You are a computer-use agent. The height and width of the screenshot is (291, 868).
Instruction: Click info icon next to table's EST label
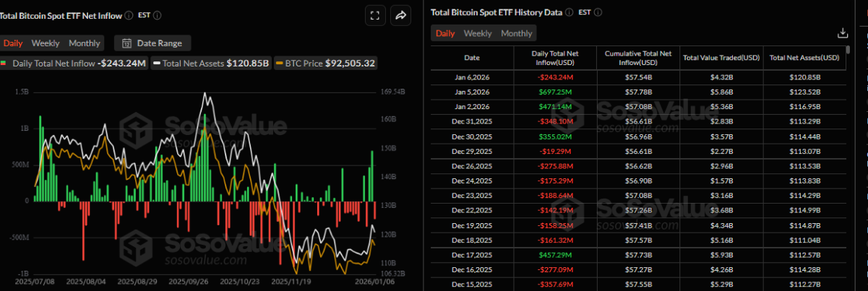[x=598, y=12]
